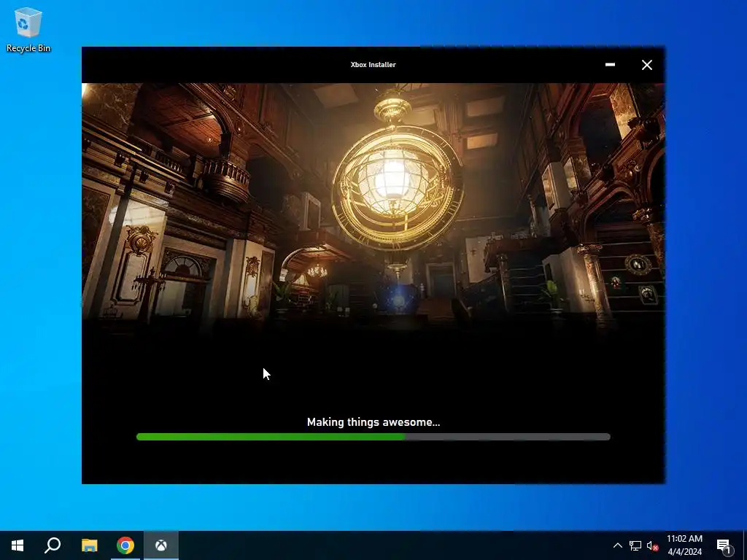Click the 'Making things awesome...' text
The height and width of the screenshot is (560, 747).
[x=373, y=422]
